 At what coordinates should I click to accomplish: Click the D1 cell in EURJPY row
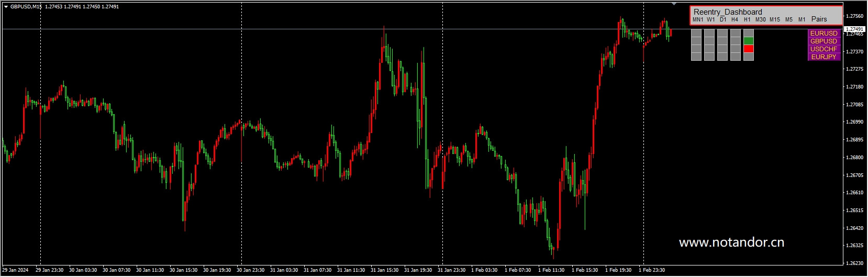point(722,57)
